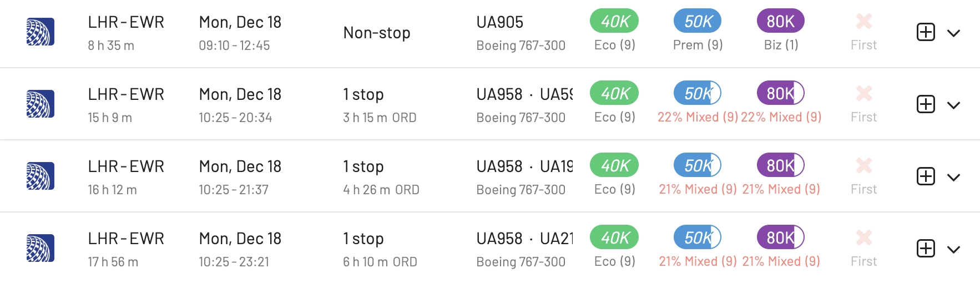Select 40K Eco fare on the 17 h 56 m flight
The image size is (980, 283).
(x=614, y=237)
